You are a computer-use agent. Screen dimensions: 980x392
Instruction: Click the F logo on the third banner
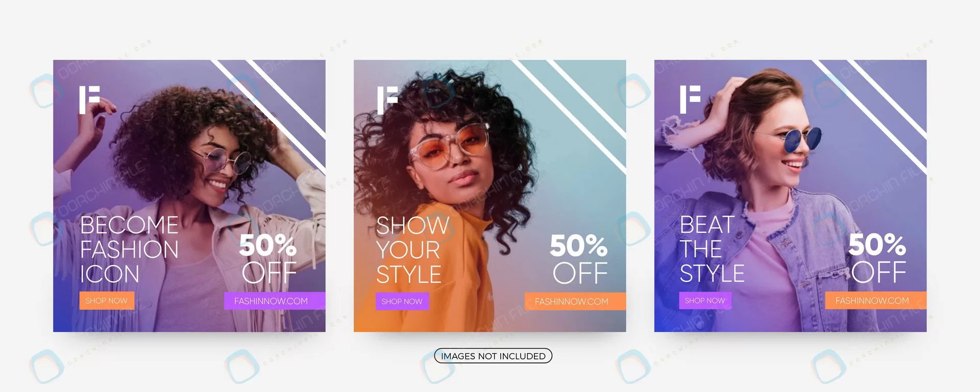pos(690,100)
